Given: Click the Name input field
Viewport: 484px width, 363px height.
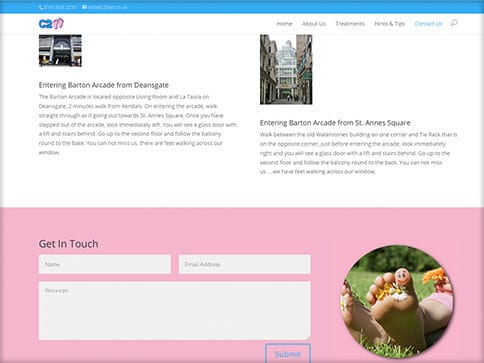Looking at the screenshot, I should 105,264.
